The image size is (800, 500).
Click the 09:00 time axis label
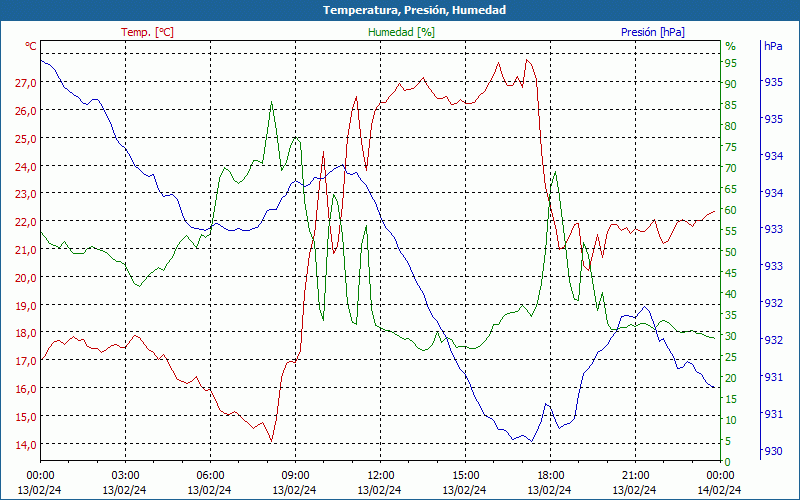294,476
